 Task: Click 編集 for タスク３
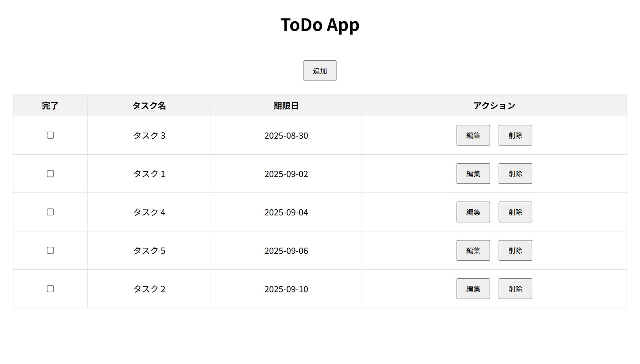tap(473, 135)
